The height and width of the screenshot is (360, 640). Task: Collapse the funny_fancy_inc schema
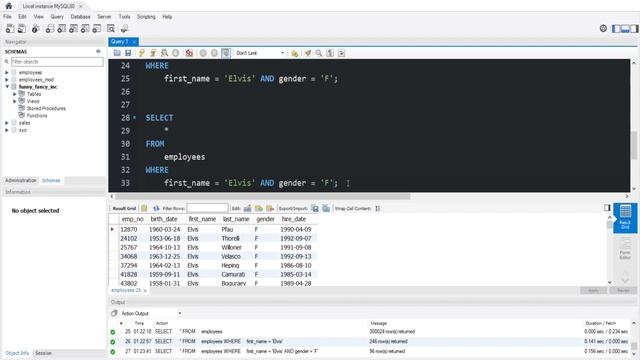(x=7, y=87)
